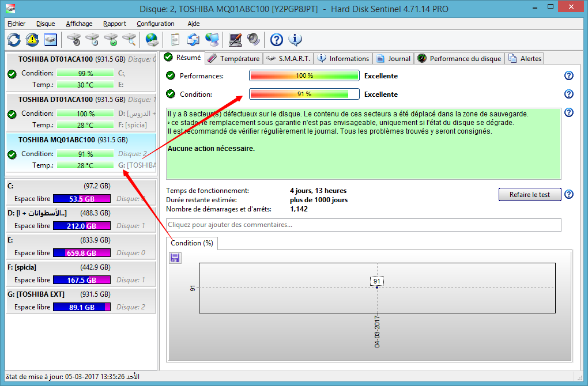Click the globe disk toolbar icon
This screenshot has width=588, height=386.
point(152,40)
